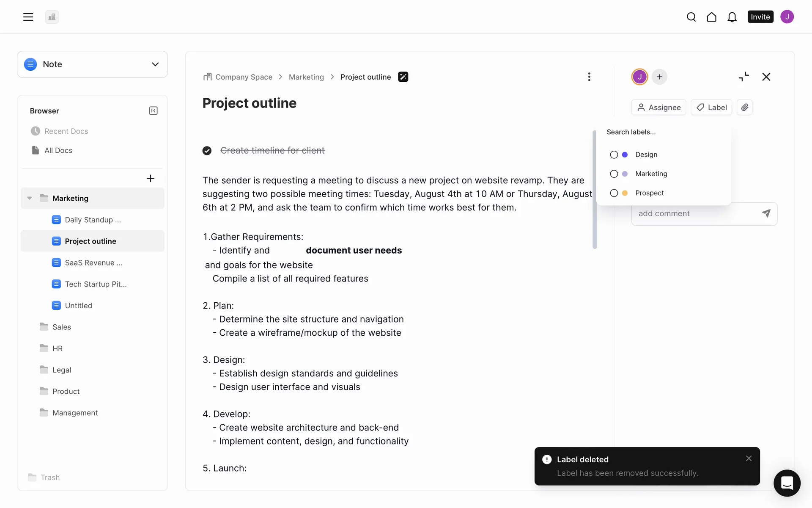Open the hamburger menu

[x=28, y=17]
